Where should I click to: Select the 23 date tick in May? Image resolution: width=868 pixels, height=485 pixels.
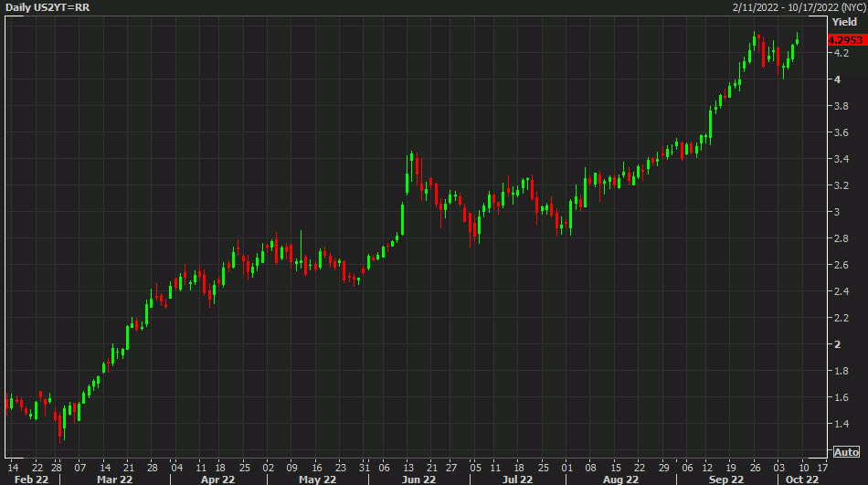coord(341,468)
